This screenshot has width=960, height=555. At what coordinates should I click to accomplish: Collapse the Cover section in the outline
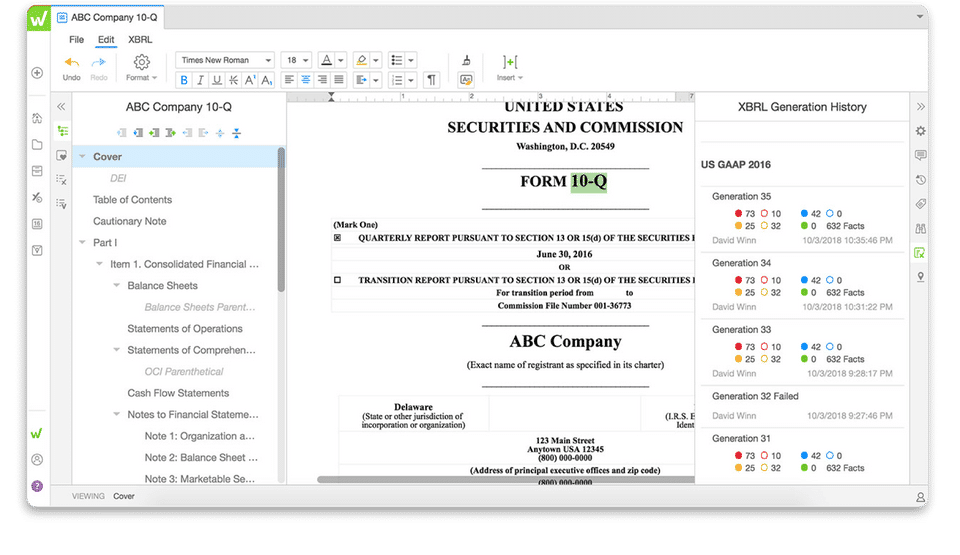tap(83, 157)
